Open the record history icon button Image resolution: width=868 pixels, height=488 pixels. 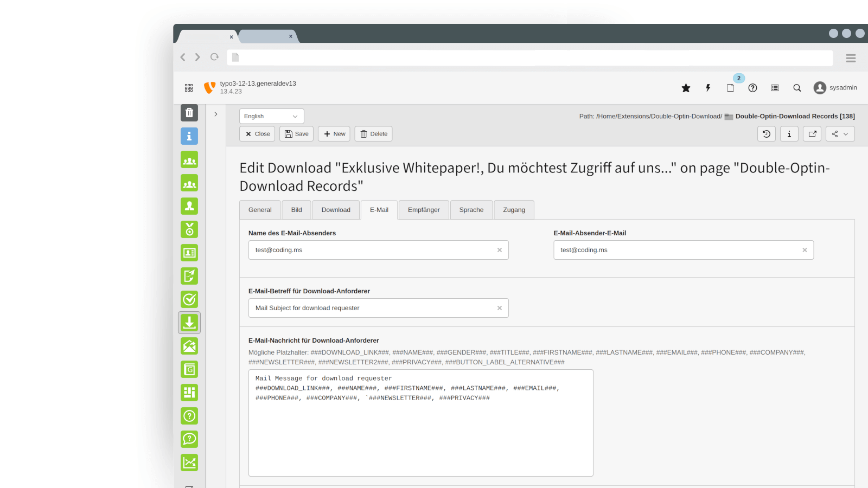click(766, 134)
